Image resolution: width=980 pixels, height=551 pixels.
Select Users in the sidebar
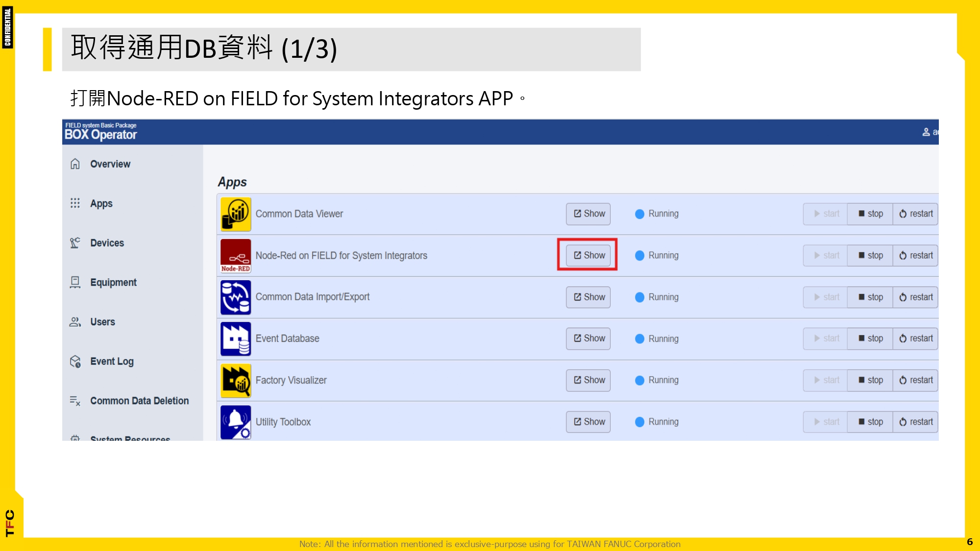102,322
